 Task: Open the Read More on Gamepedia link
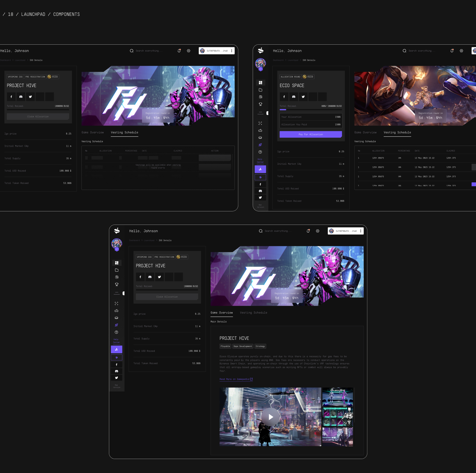tap(236, 379)
